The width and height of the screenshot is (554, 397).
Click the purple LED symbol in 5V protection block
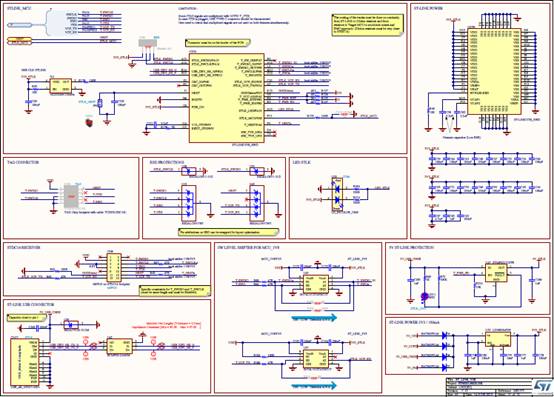click(x=425, y=296)
